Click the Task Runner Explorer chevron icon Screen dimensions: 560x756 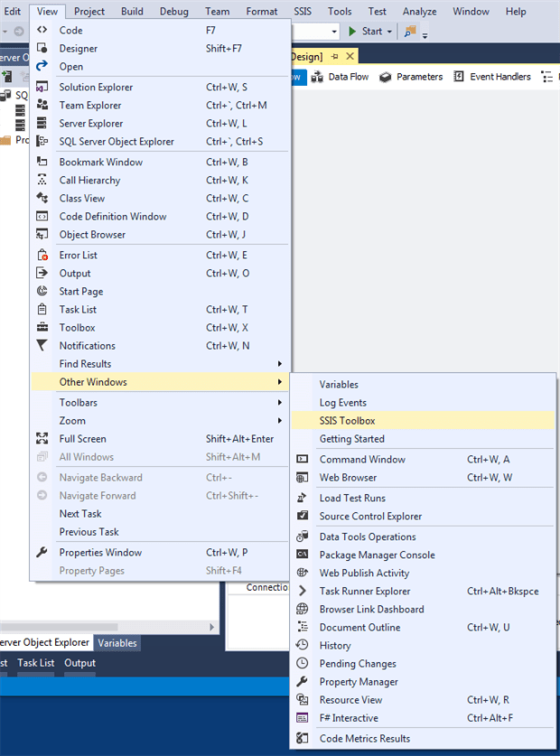[302, 591]
